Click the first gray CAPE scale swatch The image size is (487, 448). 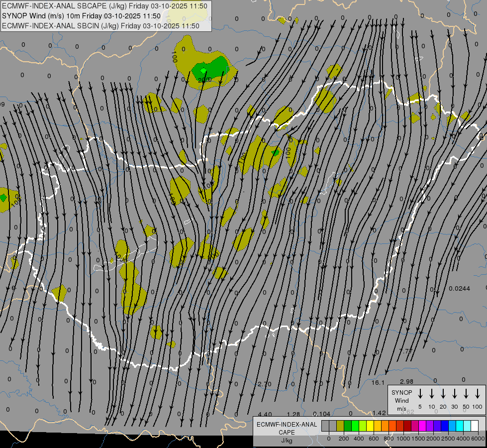pyautogui.click(x=325, y=426)
